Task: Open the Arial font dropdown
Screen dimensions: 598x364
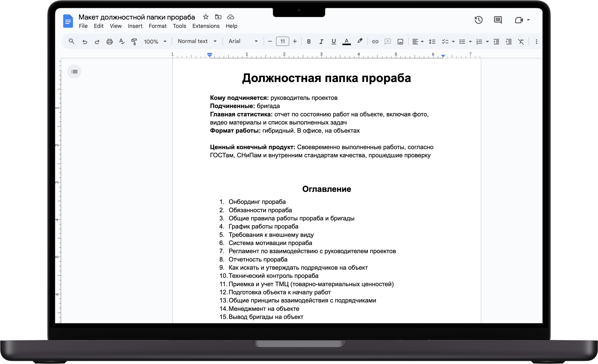Action: point(243,41)
